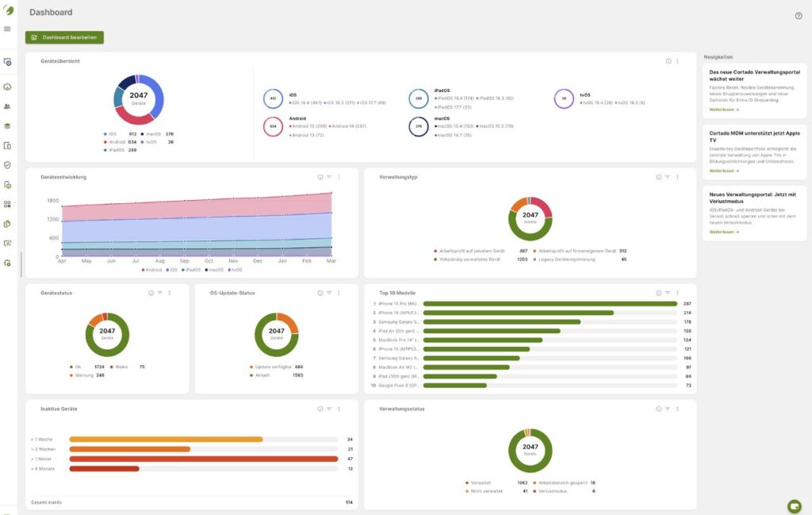Click Weiterlesen under the Apple TV news
The image size is (812, 515).
point(723,171)
